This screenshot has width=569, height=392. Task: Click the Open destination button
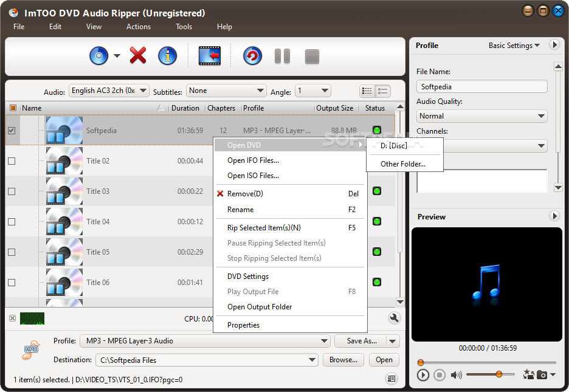[384, 360]
